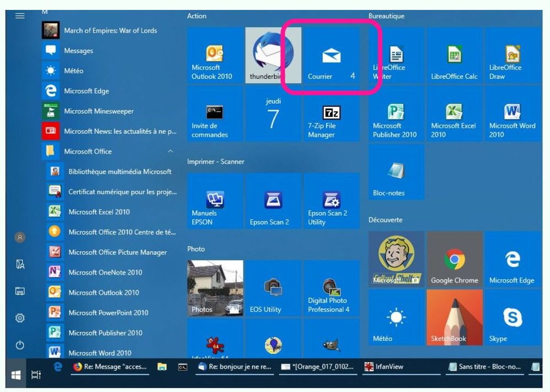The width and height of the screenshot is (550, 392).
Task: Open Invite de commandes tile
Action: point(215,114)
